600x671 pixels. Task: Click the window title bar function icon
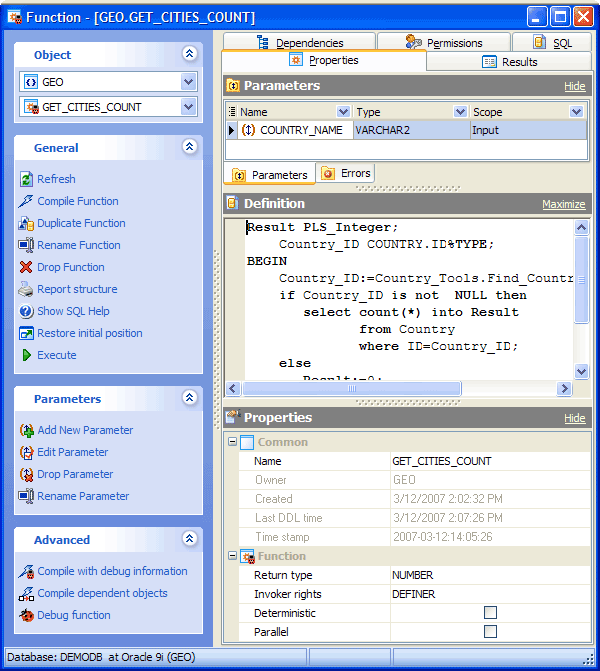click(15, 17)
